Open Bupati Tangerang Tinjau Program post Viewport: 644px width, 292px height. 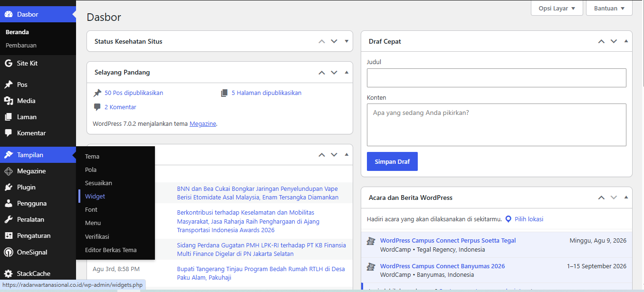(x=261, y=273)
